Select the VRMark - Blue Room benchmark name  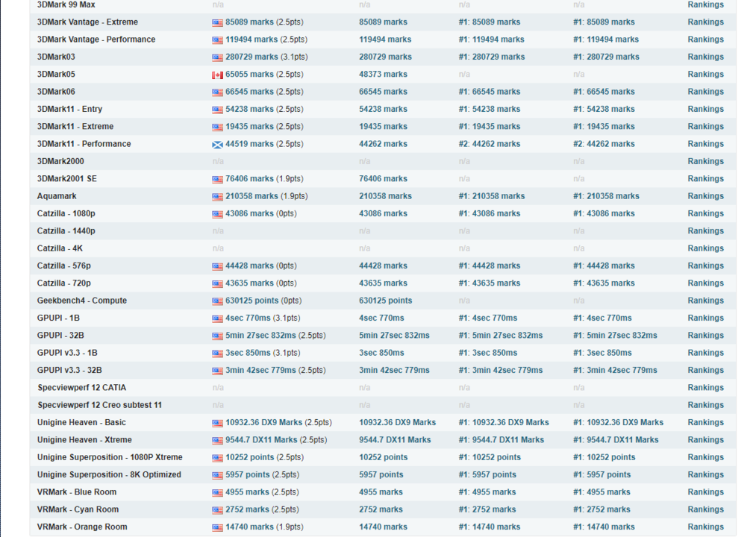coord(77,492)
